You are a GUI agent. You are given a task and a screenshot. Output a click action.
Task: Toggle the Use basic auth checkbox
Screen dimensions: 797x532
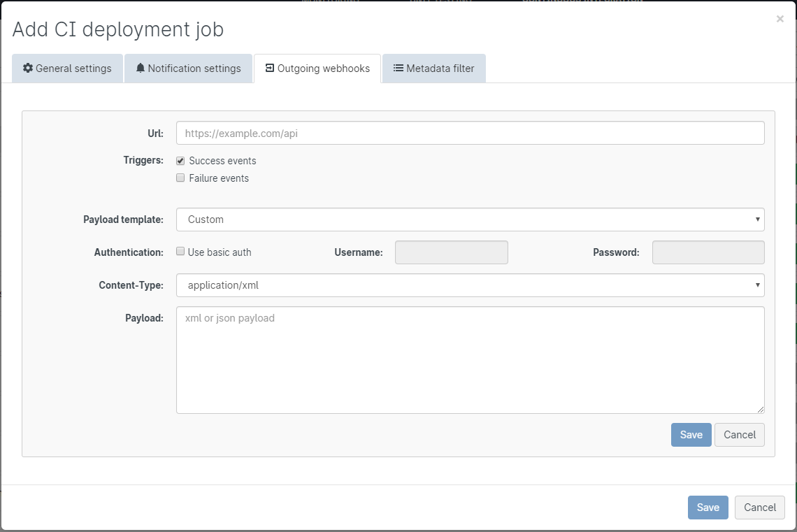[x=180, y=252]
